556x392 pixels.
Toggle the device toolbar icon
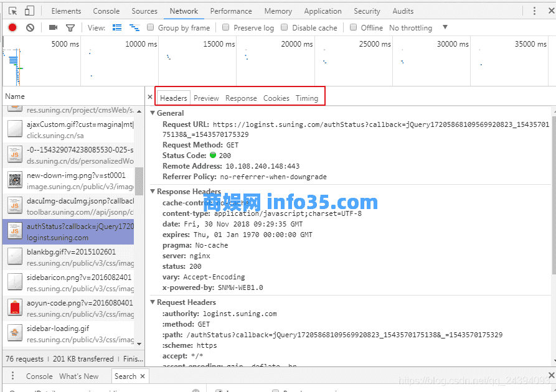[x=29, y=11]
